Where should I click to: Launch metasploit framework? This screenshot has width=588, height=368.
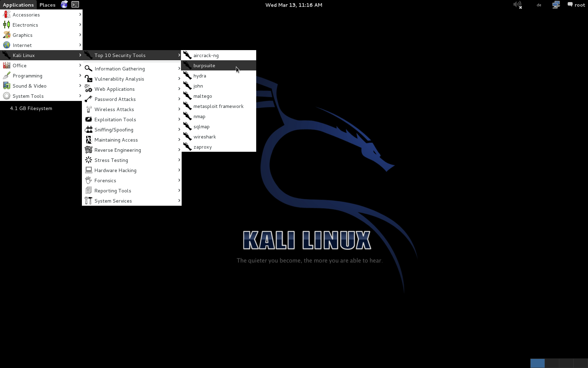(x=219, y=106)
